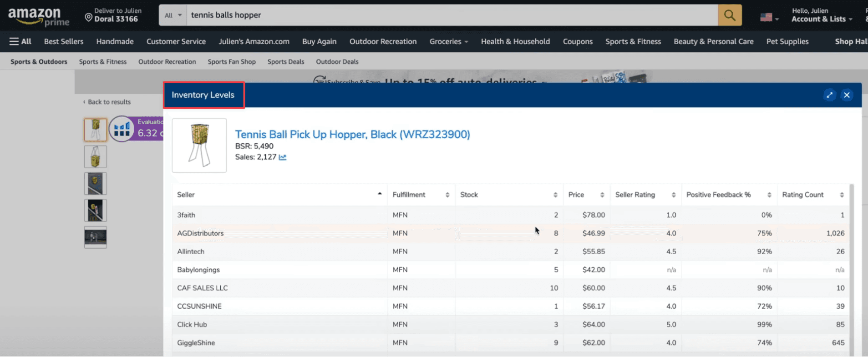The image size is (868, 357).
Task: Sort table by Seller column arrow
Action: tap(380, 194)
